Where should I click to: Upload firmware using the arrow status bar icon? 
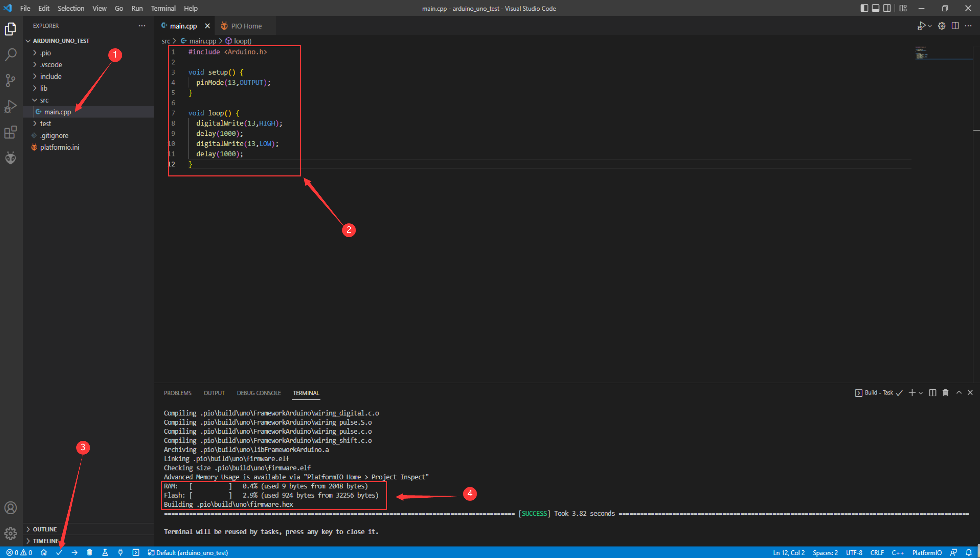point(74,552)
